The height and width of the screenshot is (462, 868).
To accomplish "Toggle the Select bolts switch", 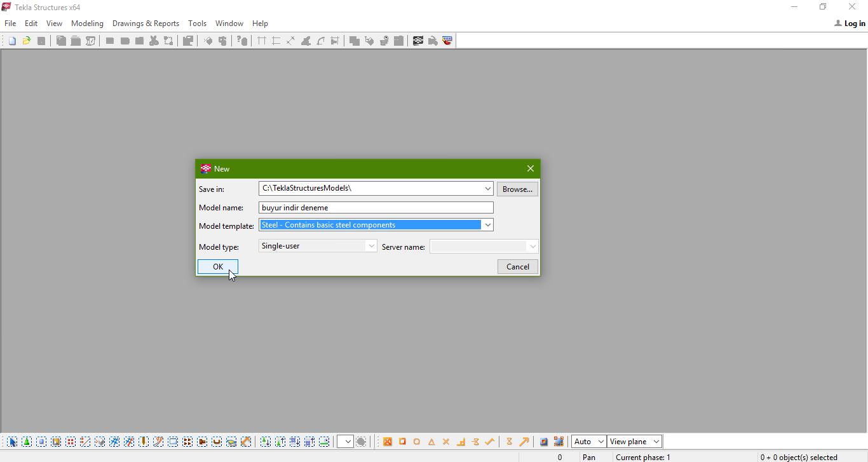I will [x=187, y=442].
